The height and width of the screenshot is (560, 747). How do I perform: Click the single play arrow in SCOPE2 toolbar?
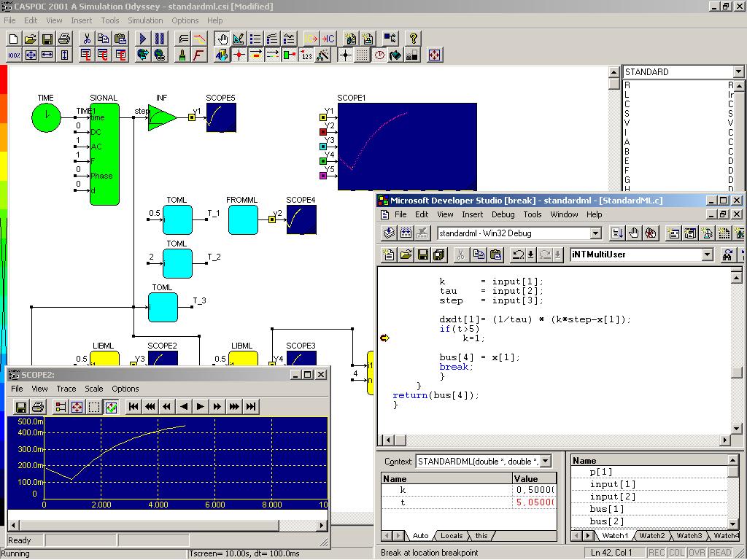[x=201, y=407]
